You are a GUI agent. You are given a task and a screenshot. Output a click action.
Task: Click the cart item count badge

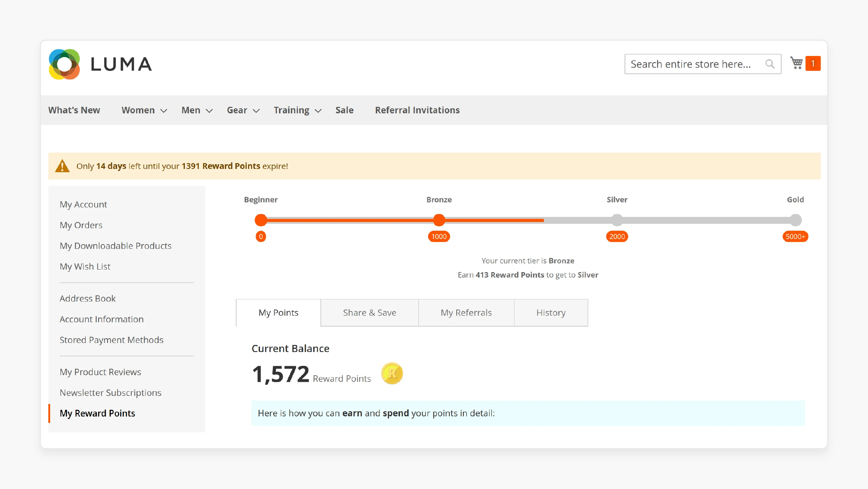tap(813, 64)
